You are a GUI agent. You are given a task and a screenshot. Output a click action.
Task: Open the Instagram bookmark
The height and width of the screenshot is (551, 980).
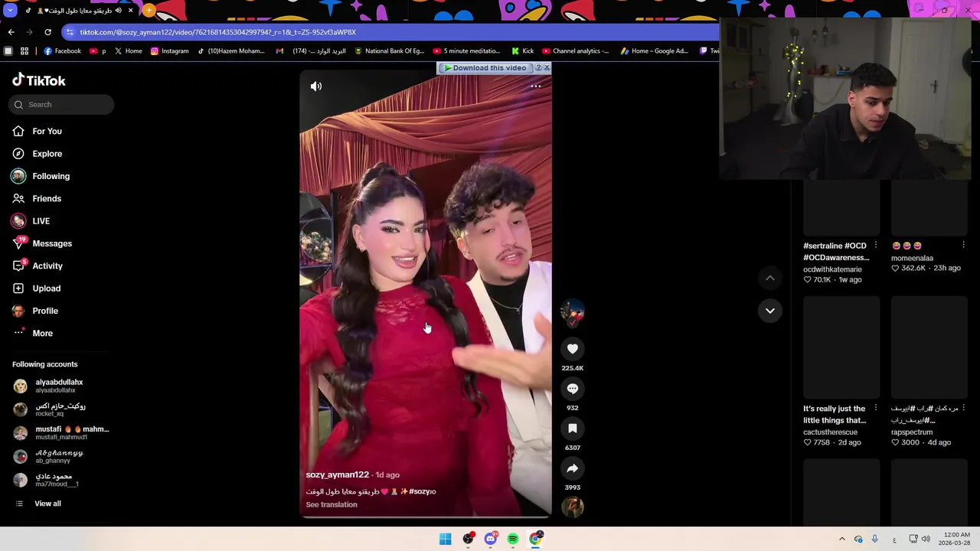tap(169, 51)
